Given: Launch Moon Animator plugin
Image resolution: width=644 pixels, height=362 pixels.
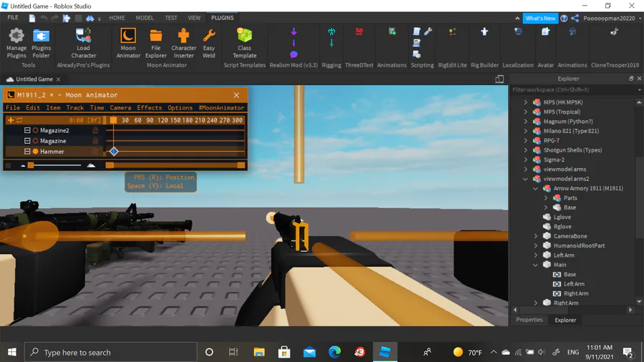Looking at the screenshot, I should pos(128,43).
